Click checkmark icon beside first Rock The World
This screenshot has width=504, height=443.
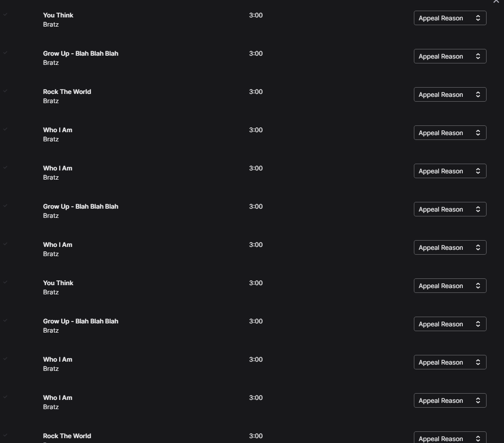tap(5, 91)
